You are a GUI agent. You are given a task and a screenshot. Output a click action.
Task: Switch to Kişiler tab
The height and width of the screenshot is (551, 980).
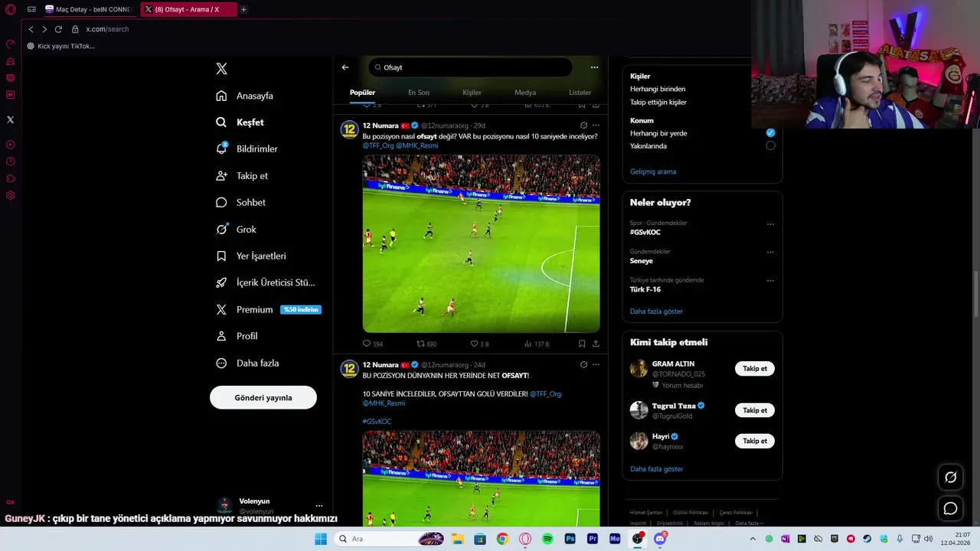(x=472, y=93)
